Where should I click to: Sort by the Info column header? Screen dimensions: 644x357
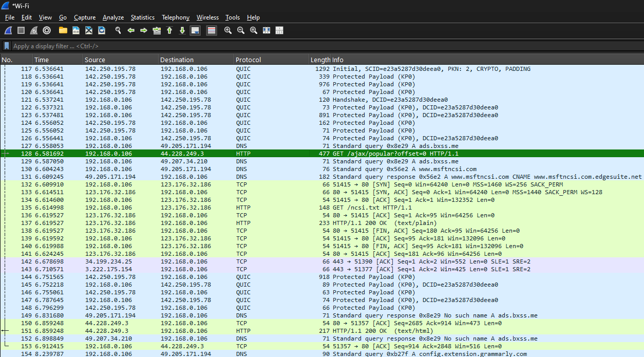(x=487, y=60)
